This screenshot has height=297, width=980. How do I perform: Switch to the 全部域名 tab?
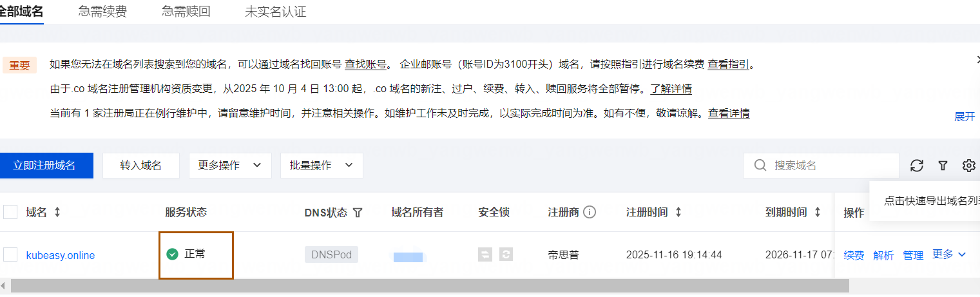(x=21, y=12)
